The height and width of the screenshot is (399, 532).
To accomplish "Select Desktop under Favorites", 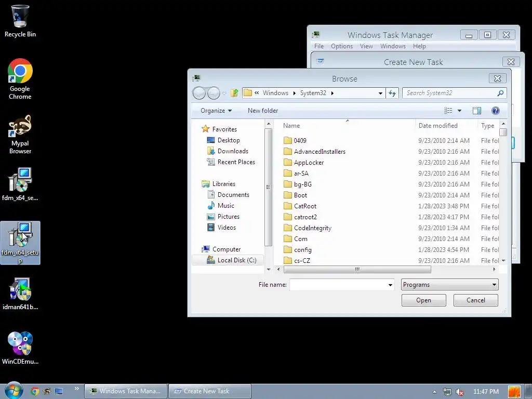I will coord(223,140).
